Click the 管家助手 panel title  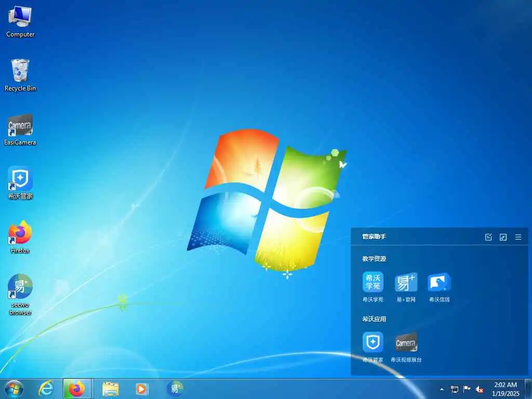(374, 236)
